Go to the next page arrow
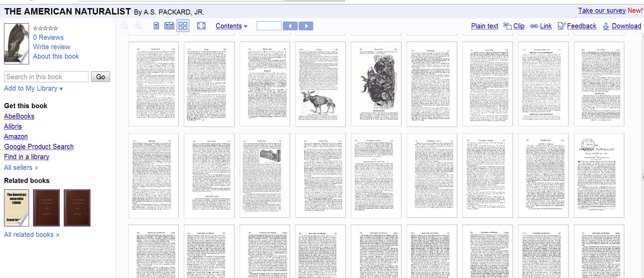Screen dimensions: 644x278 coord(306,26)
